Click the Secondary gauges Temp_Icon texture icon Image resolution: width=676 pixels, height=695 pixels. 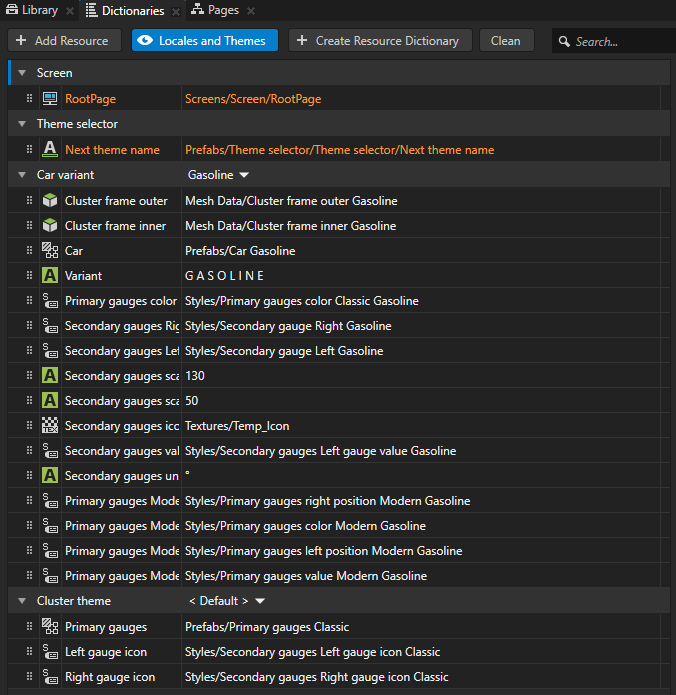50,426
